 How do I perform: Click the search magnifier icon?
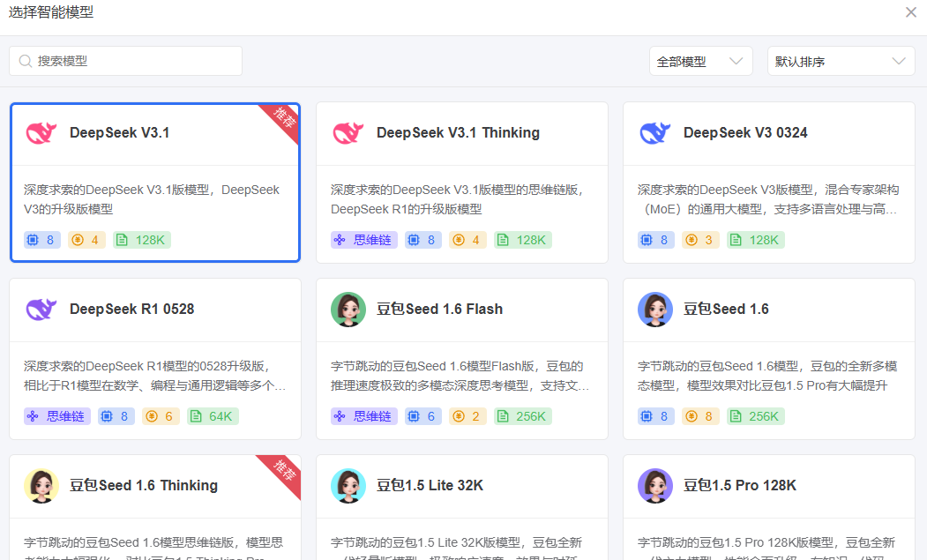tap(26, 61)
